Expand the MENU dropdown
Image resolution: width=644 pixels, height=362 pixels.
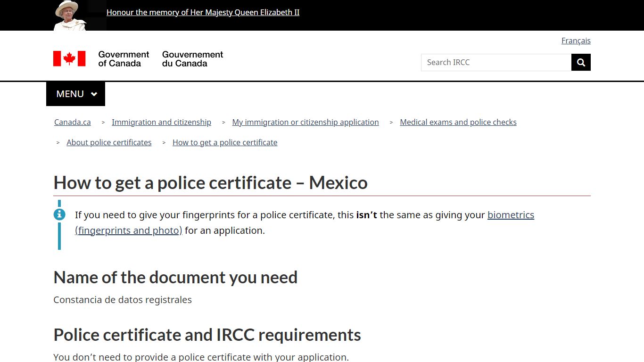click(x=75, y=94)
